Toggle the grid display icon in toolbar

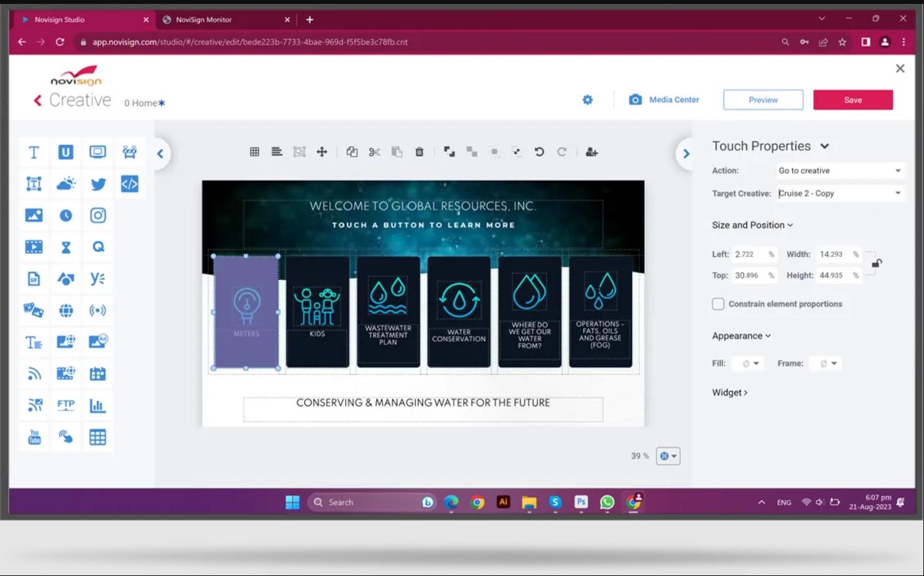(254, 152)
